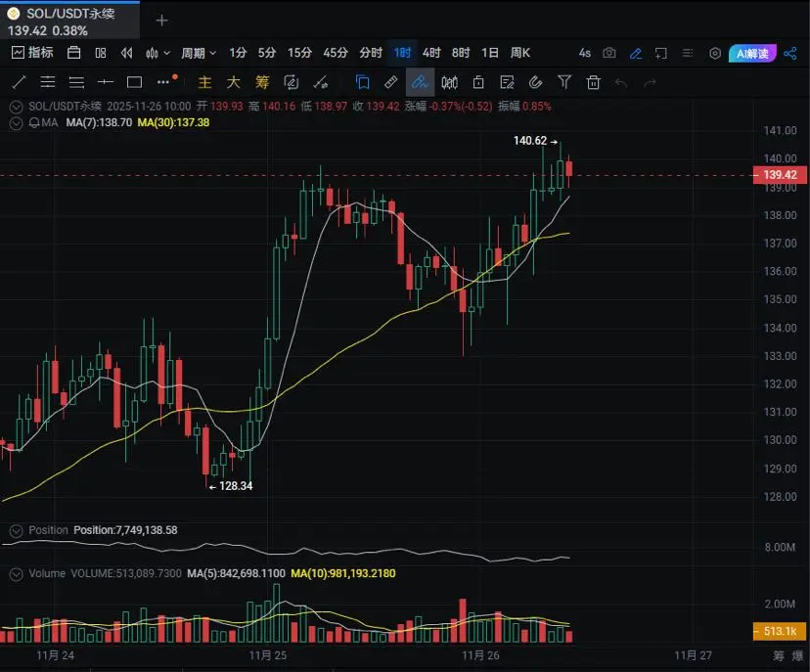Select the 1分 timeframe
This screenshot has width=810, height=672.
pos(238,53)
